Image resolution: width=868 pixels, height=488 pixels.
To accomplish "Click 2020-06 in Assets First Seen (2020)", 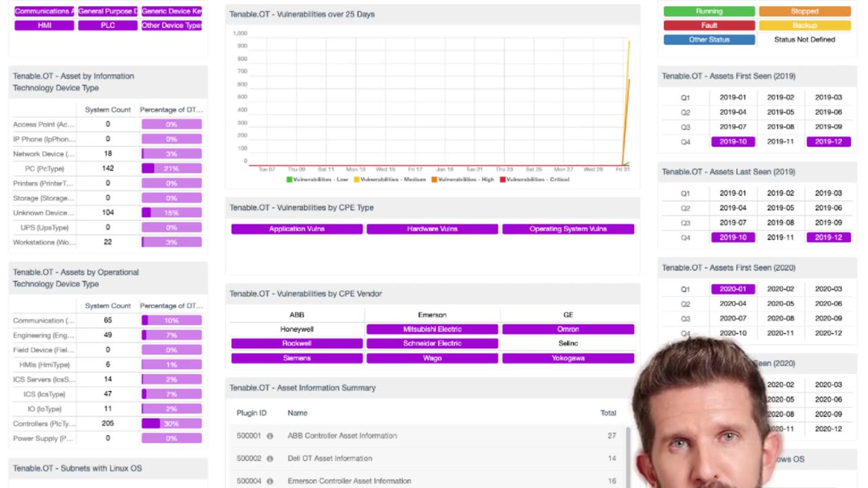I will 829,304.
